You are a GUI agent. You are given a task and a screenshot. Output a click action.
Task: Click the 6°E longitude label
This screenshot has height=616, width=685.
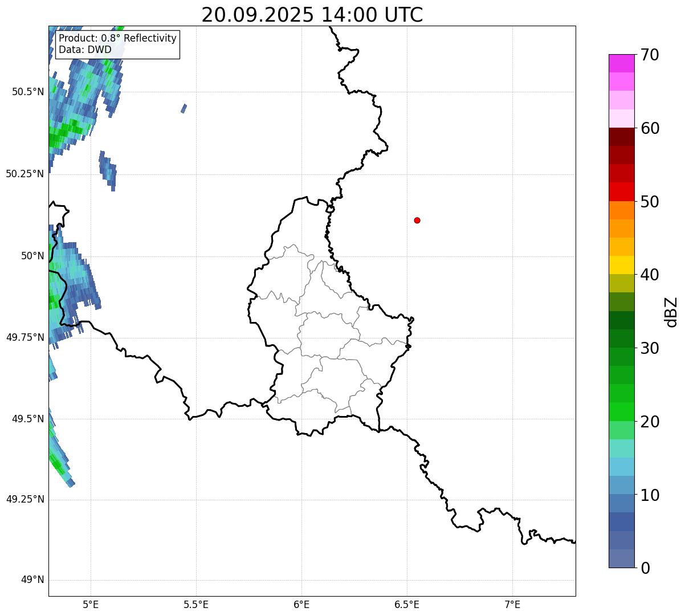coord(301,605)
